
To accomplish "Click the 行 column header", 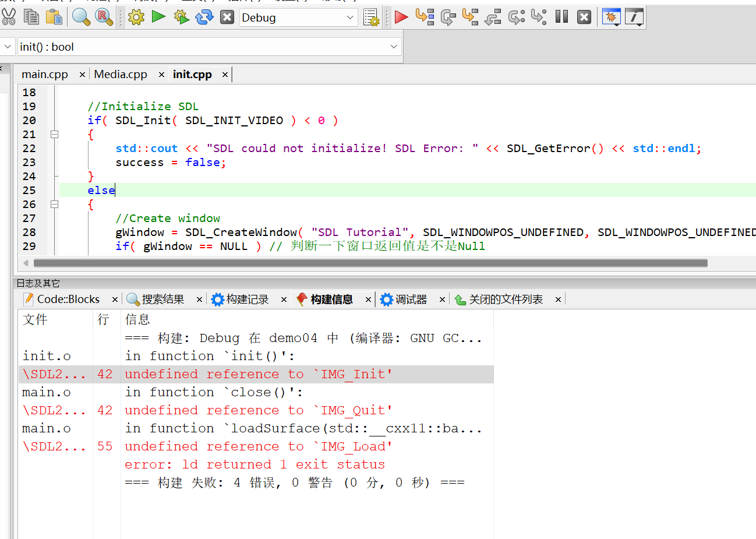I will click(x=107, y=319).
